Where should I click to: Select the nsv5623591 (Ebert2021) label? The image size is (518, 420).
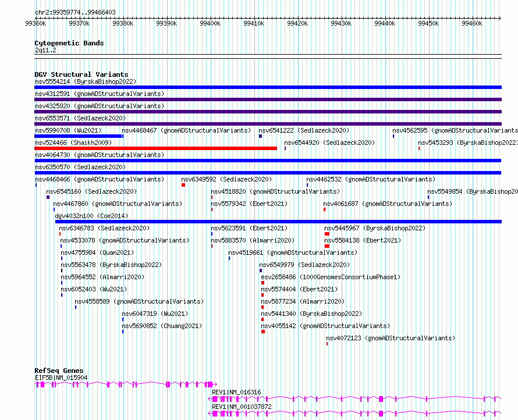pyautogui.click(x=250, y=228)
